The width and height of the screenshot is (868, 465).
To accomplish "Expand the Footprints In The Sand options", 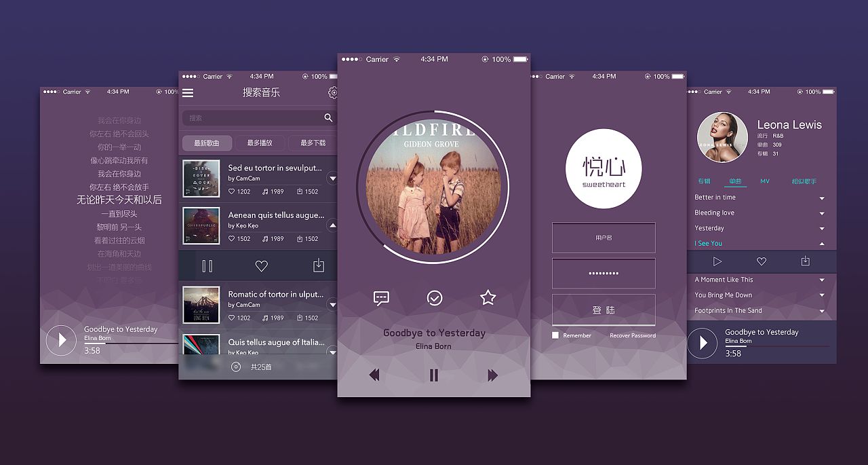I will point(822,311).
